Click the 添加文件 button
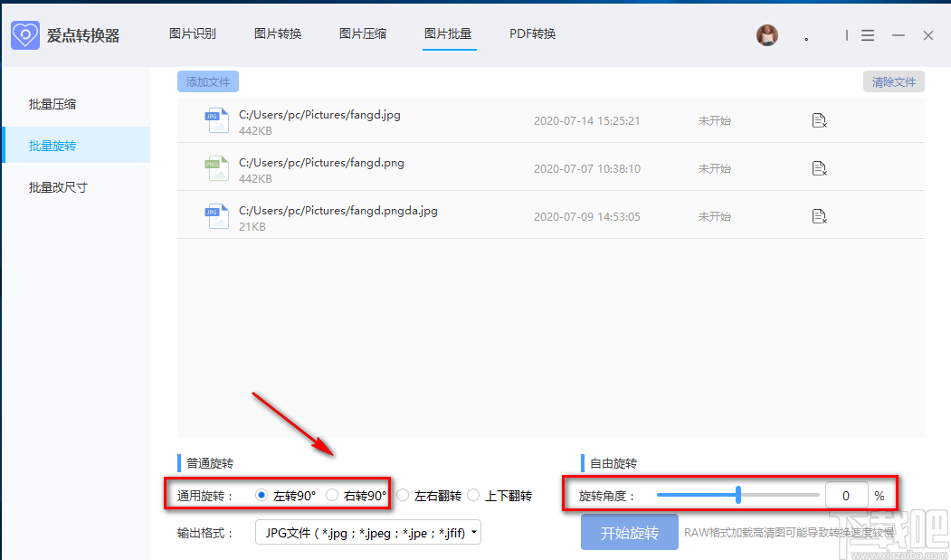951x560 pixels. coord(208,81)
